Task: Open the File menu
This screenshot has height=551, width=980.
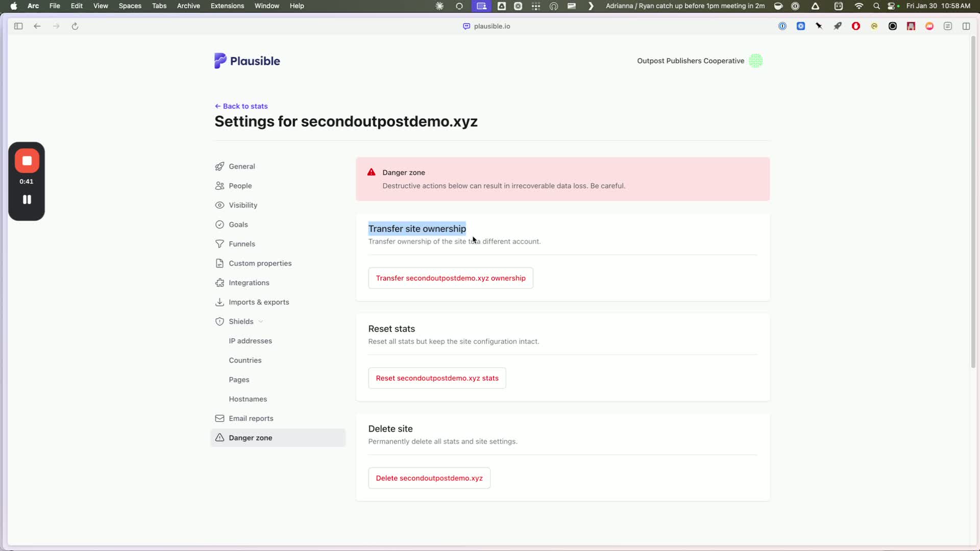Action: coord(55,6)
